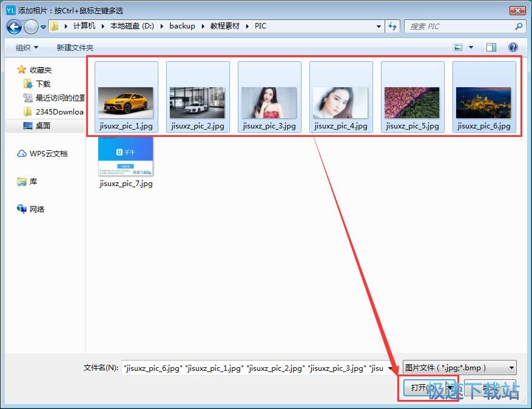This screenshot has width=532, height=409.
Task: Click the file name label jisuxz_pic_7.jpg
Action: pyautogui.click(x=126, y=184)
